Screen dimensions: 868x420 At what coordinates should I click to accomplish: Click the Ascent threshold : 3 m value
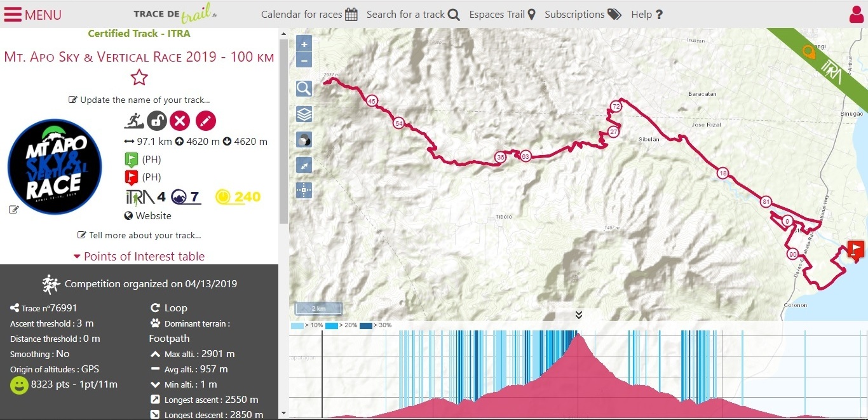[x=52, y=323]
